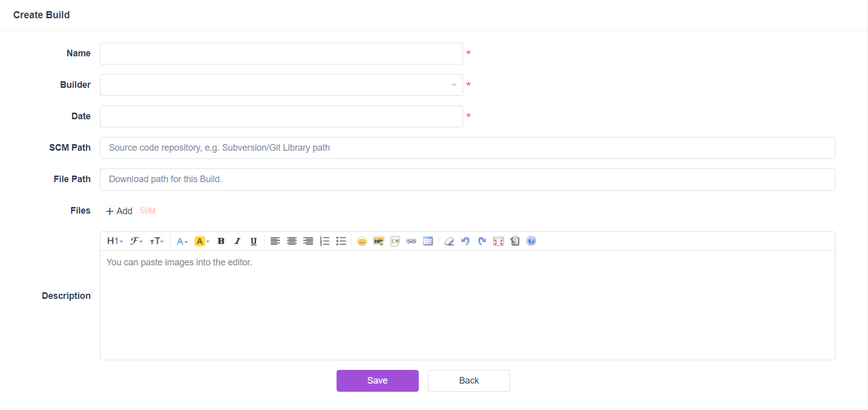Redo the last editor action
The image size is (868, 410).
[x=482, y=241]
